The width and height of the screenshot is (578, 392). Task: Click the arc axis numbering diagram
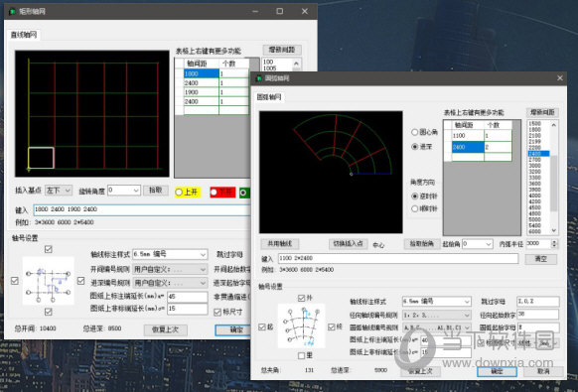pos(302,326)
